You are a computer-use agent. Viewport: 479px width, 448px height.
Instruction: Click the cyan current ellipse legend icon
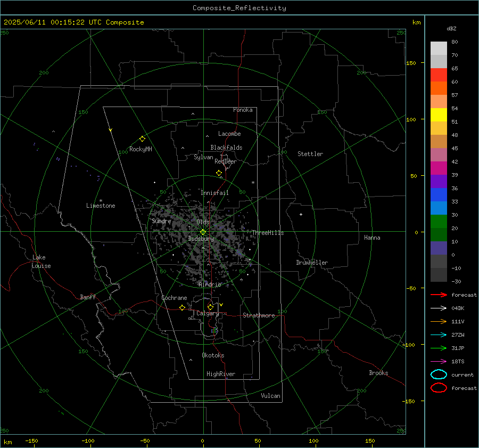[x=439, y=374]
